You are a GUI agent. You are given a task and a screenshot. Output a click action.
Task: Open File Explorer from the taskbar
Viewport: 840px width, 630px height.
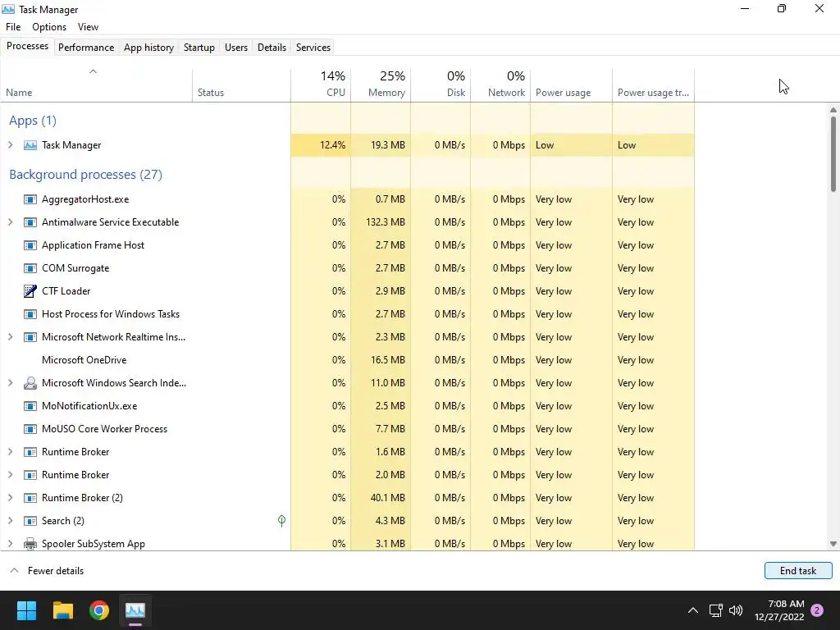(62, 610)
